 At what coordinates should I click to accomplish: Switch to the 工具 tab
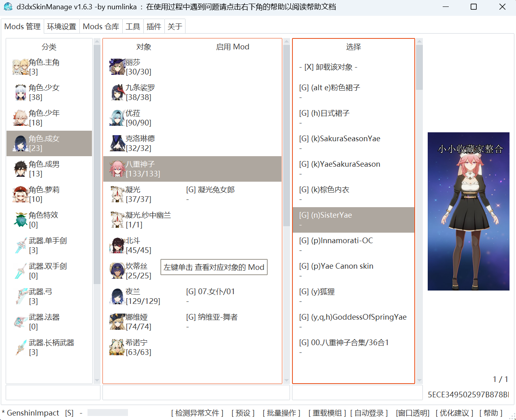(132, 26)
